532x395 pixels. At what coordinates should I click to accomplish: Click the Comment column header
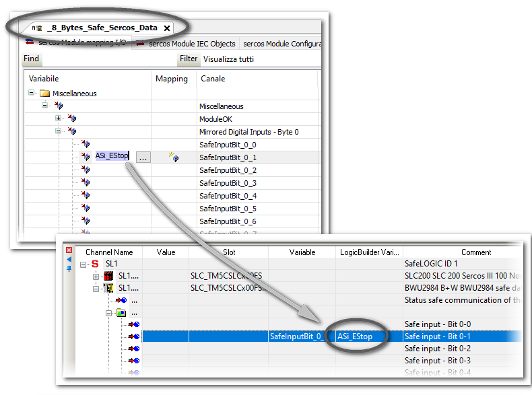tap(475, 252)
